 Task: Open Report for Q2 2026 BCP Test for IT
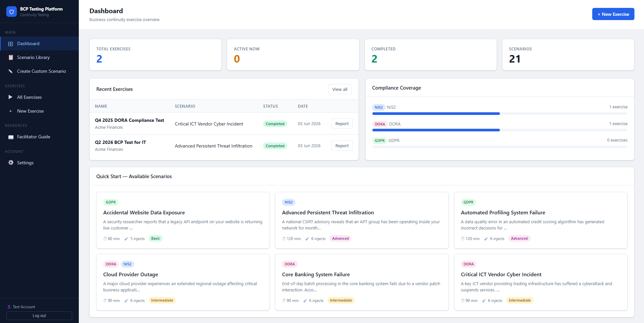tap(342, 146)
